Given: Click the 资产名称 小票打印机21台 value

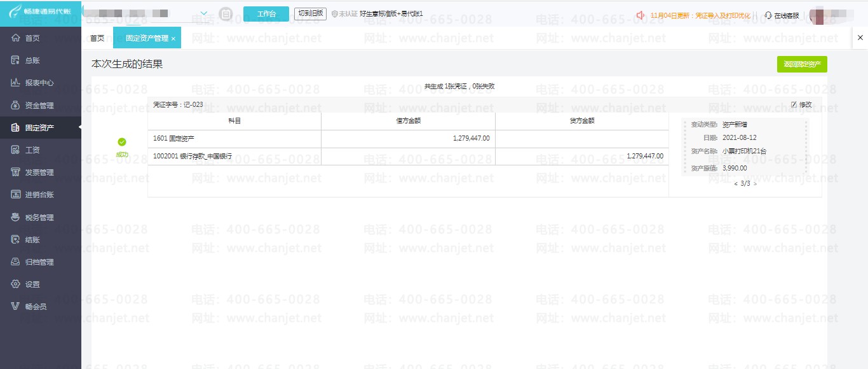Looking at the screenshot, I should [x=744, y=151].
